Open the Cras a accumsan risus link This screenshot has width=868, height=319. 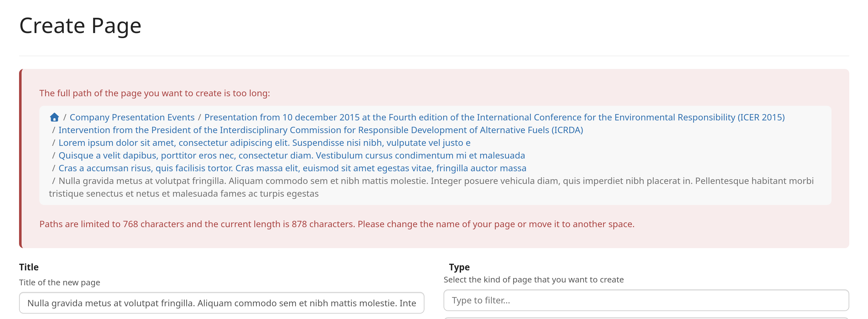coord(292,168)
